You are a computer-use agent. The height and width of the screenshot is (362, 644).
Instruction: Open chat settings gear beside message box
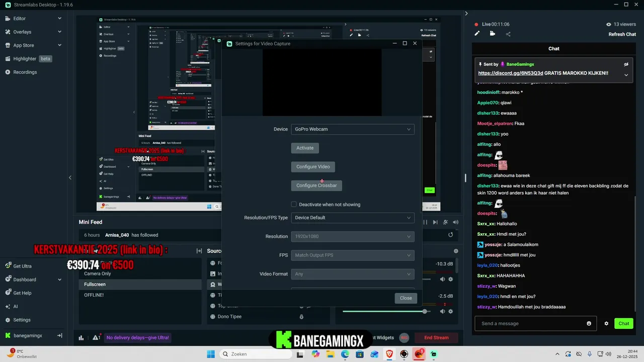point(606,323)
